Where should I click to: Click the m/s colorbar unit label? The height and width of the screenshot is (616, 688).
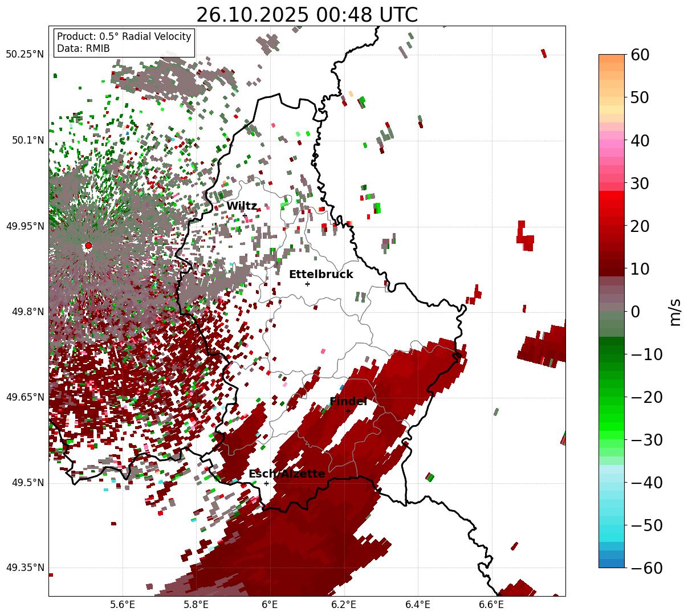click(x=675, y=312)
